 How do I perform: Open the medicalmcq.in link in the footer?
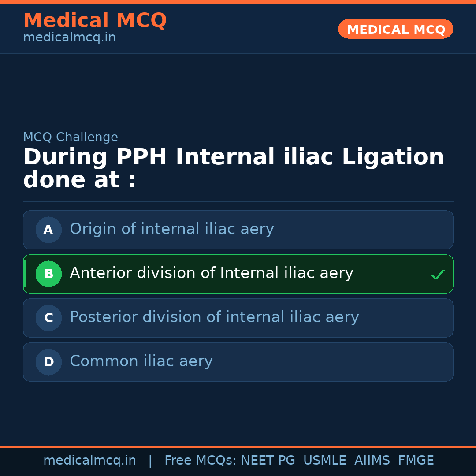click(x=89, y=461)
